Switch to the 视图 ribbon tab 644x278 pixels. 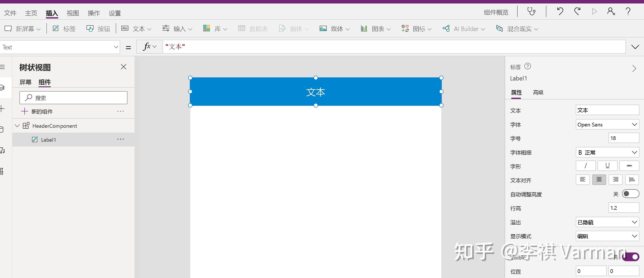[72, 13]
